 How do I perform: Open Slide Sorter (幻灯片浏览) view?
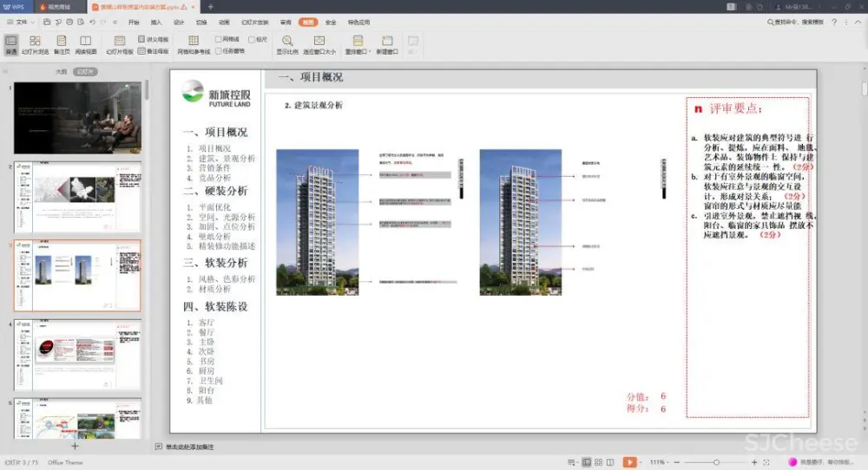(x=35, y=44)
